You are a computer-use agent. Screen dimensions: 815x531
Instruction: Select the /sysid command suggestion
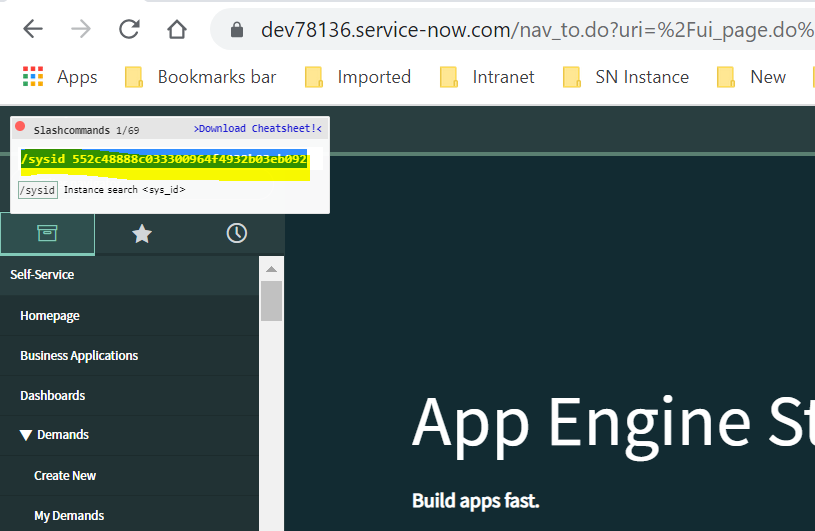(38, 190)
